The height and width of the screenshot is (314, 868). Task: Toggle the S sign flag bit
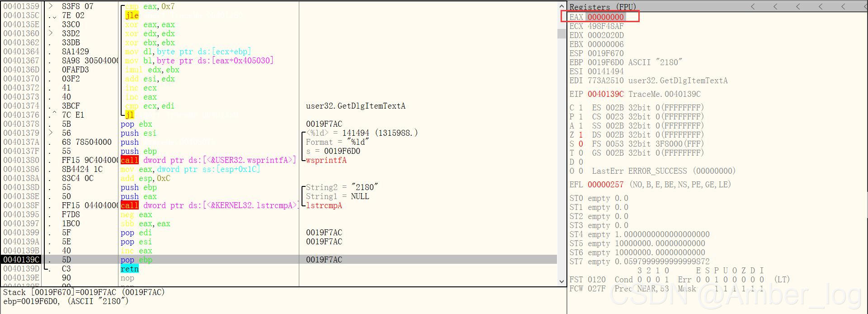[581, 144]
